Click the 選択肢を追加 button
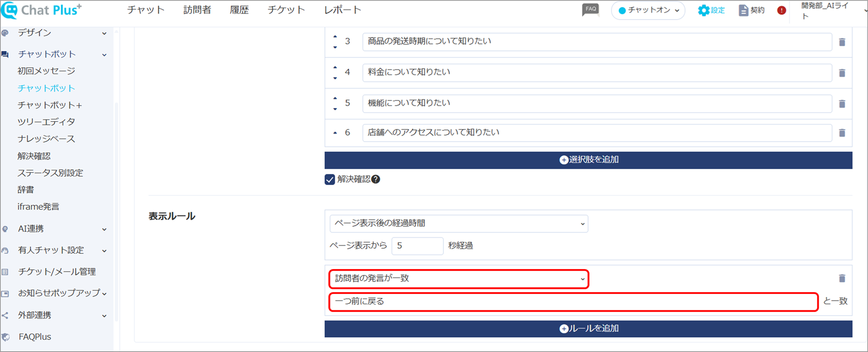 coord(588,160)
